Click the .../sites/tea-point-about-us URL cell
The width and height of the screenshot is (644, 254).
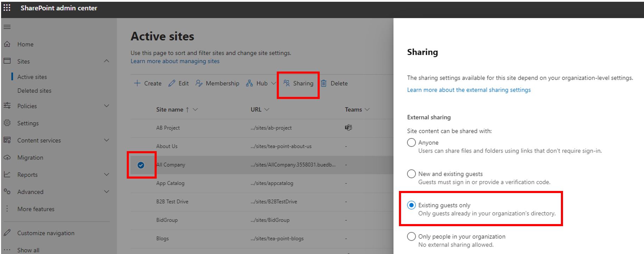click(281, 146)
